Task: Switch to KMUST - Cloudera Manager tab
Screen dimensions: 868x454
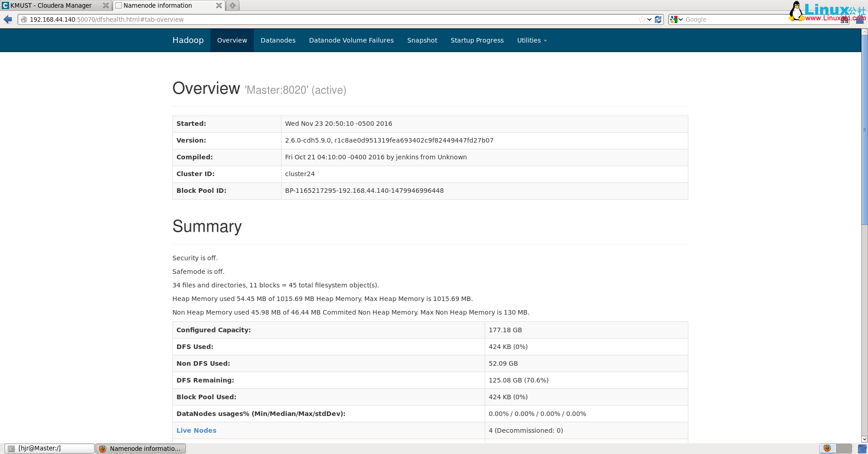Action: tap(51, 5)
